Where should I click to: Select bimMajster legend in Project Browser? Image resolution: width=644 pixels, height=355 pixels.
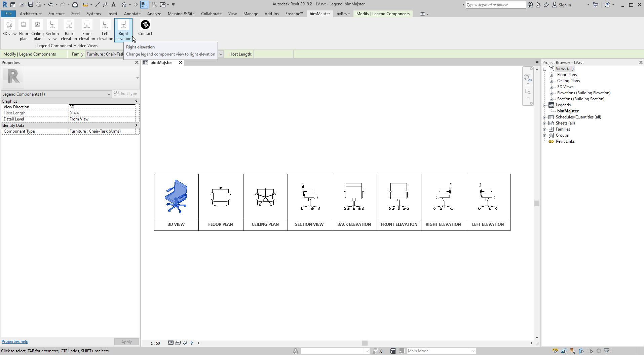(x=568, y=111)
